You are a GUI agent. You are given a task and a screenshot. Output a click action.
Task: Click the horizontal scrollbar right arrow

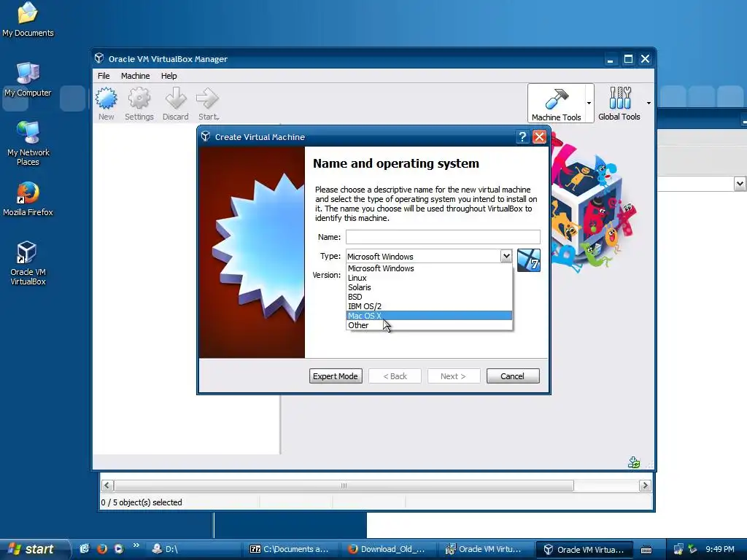pyautogui.click(x=645, y=485)
